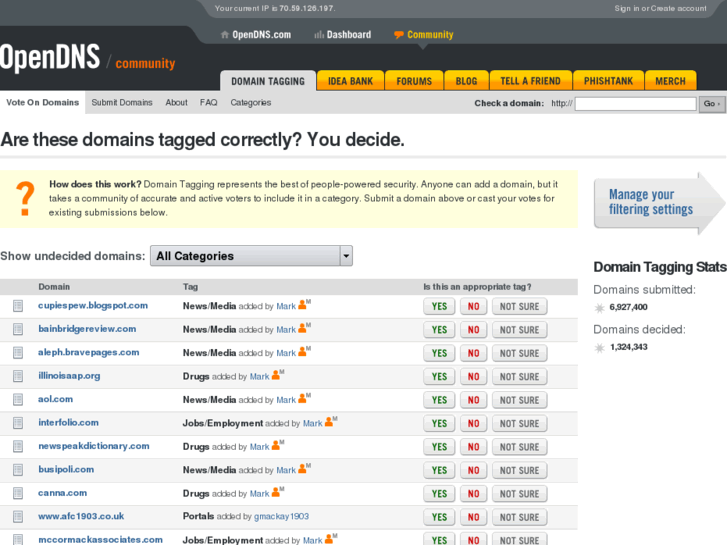The width and height of the screenshot is (727, 545).
Task: Open the Categories submenu item
Action: click(x=251, y=103)
